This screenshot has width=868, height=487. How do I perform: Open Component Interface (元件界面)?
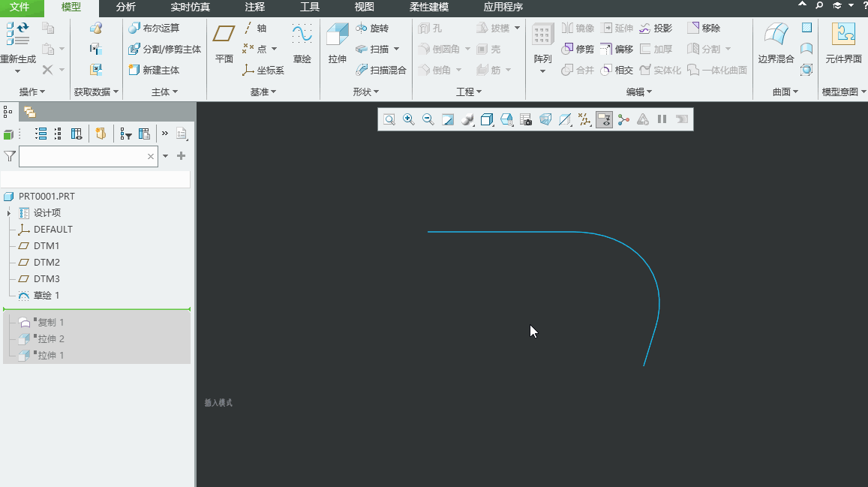coord(843,44)
